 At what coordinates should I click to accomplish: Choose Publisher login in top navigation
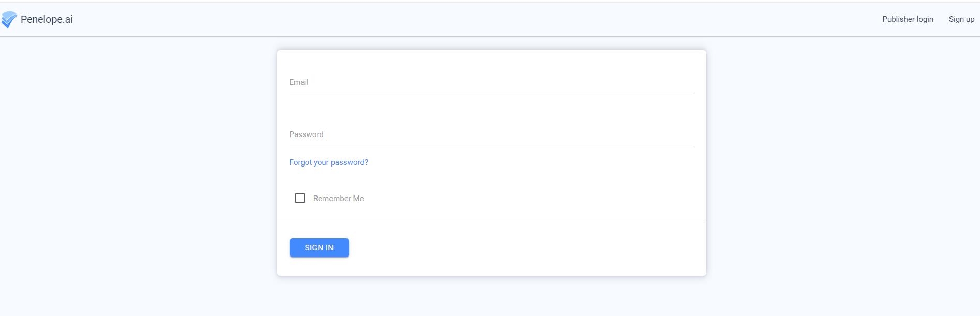tap(908, 19)
